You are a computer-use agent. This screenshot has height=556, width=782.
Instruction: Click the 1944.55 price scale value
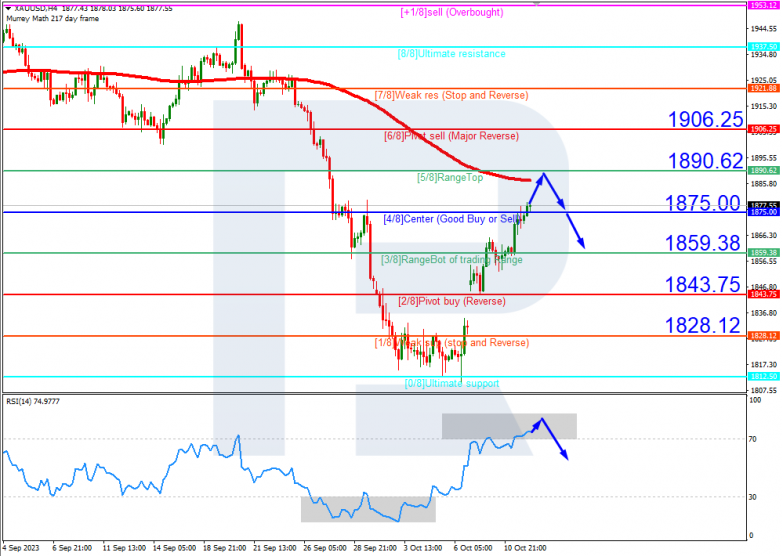click(x=764, y=29)
